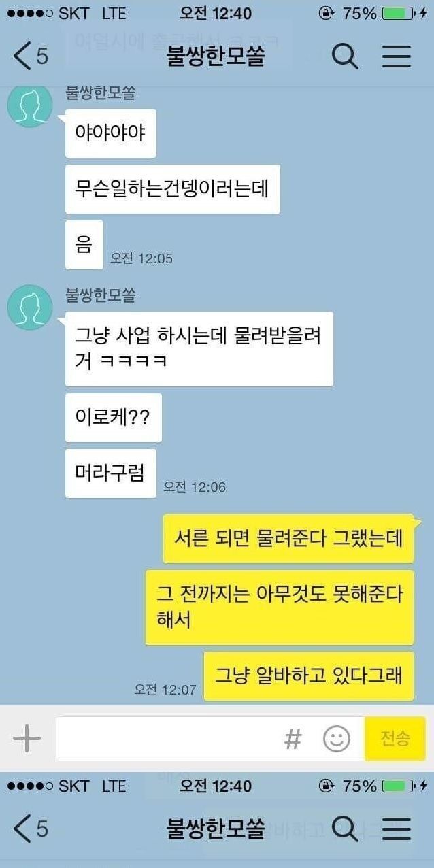Tap the back arrow showing 5 unread
434x868 pixels.
pos(31,56)
